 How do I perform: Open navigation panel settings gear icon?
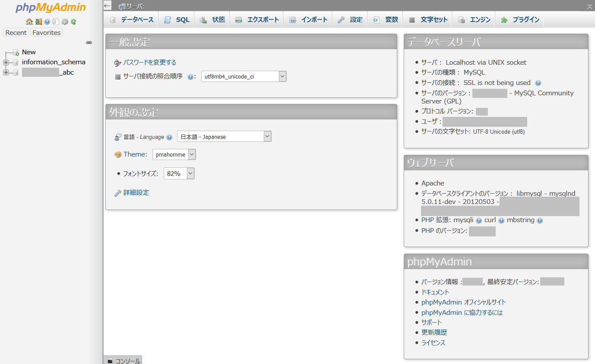(65, 22)
